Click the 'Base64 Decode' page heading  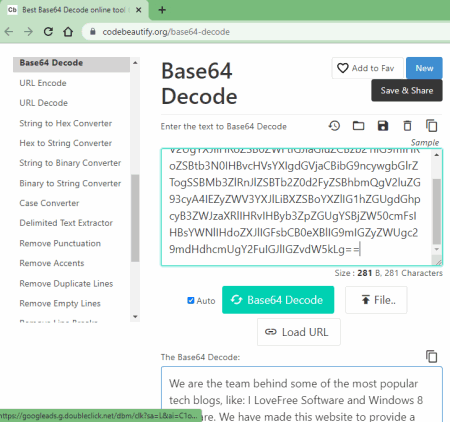click(199, 84)
